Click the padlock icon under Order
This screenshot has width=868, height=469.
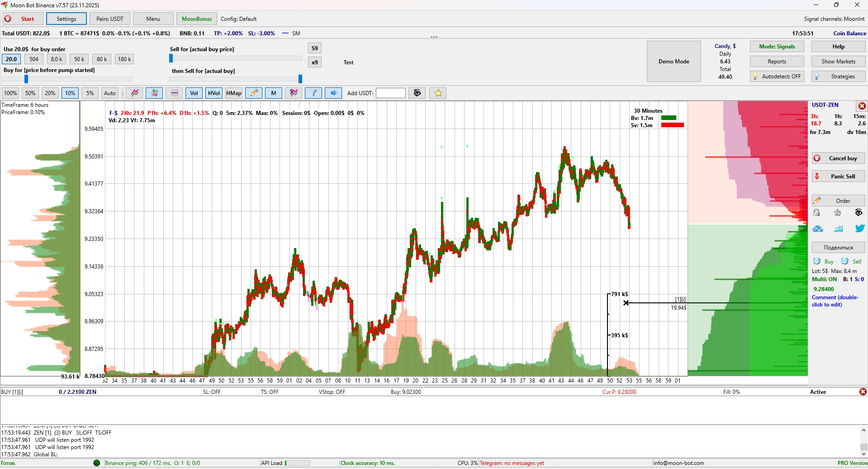click(x=816, y=213)
